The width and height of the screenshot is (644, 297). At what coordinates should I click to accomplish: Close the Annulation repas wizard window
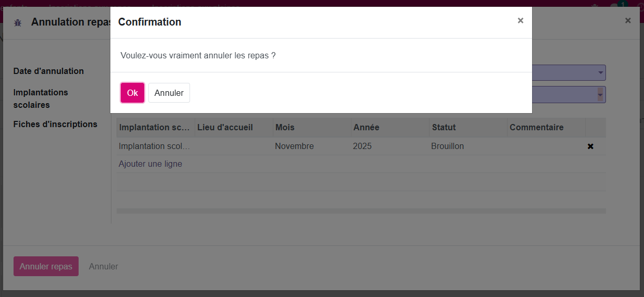[628, 21]
